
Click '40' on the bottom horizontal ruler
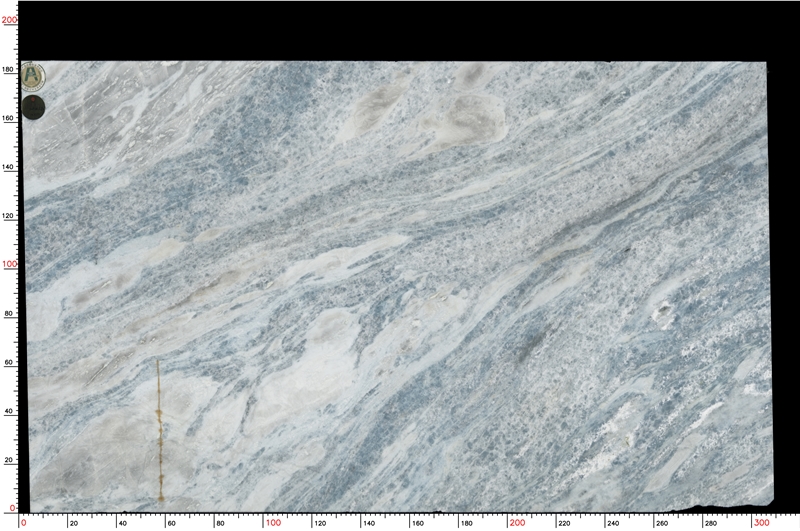(x=122, y=523)
